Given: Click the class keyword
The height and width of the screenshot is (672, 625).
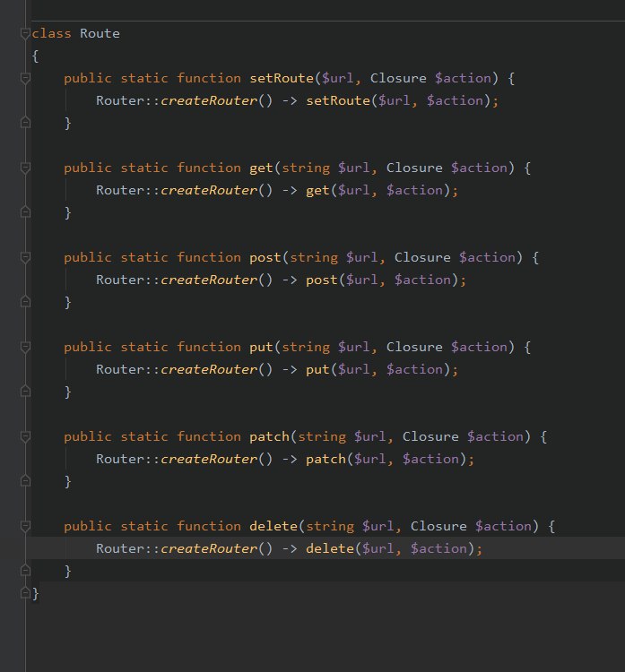Looking at the screenshot, I should click(51, 33).
